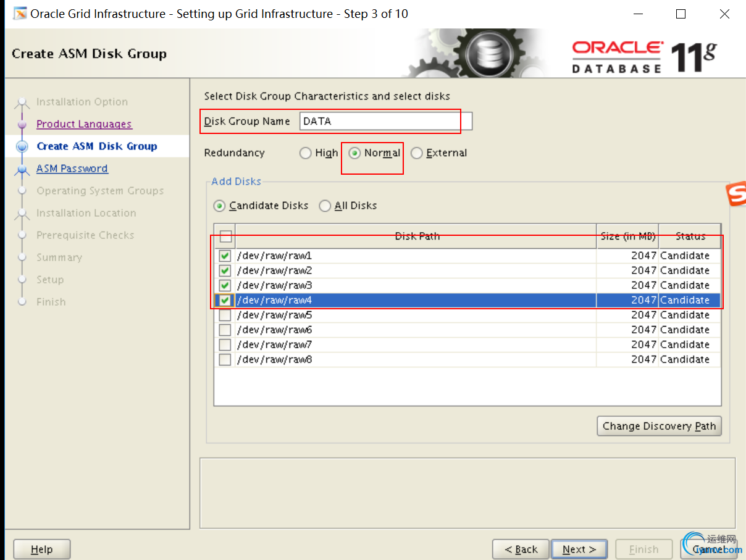The image size is (746, 560).
Task: Click the orange Sogou input method icon
Action: tap(736, 194)
